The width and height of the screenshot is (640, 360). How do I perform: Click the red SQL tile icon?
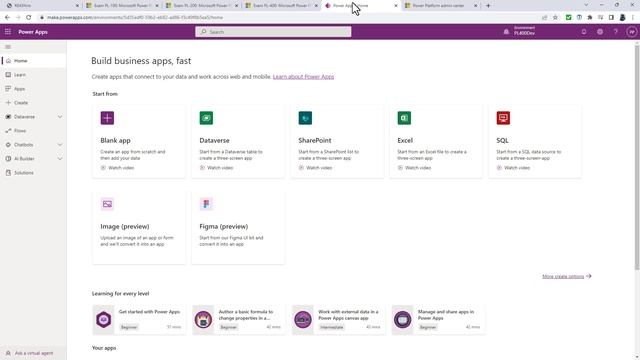pos(503,118)
